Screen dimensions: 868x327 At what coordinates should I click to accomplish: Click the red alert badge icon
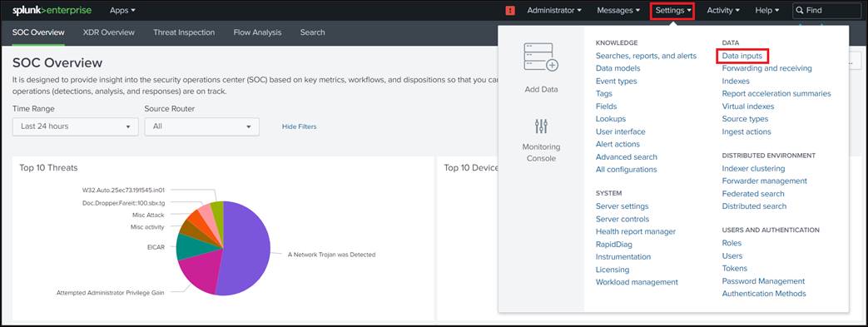(x=510, y=11)
